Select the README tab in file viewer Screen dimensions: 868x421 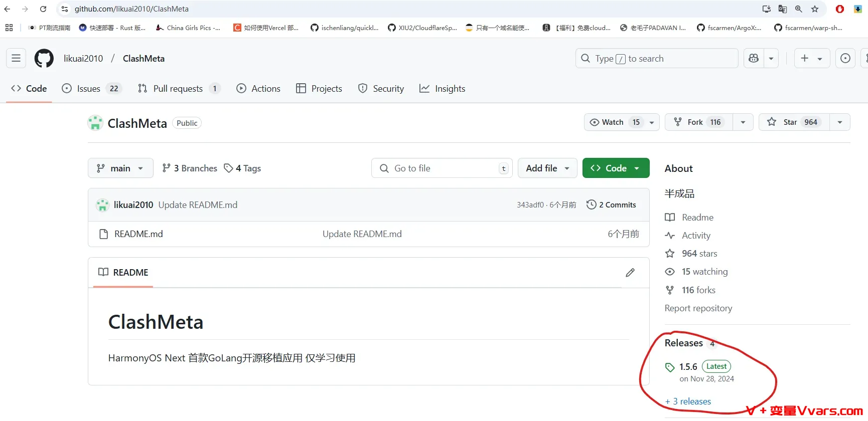[x=123, y=273]
